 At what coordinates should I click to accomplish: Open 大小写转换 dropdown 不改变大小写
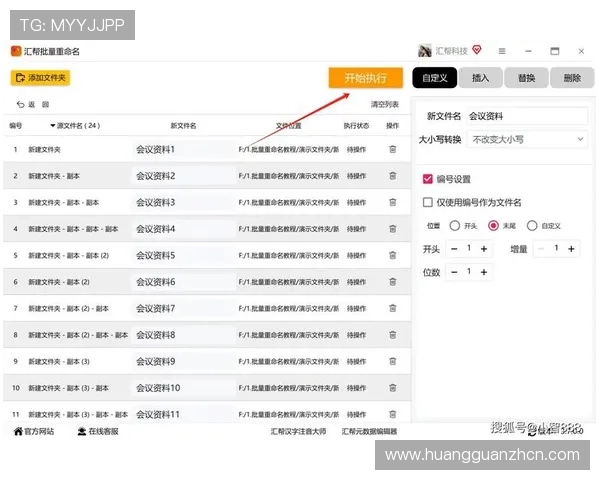click(x=527, y=139)
